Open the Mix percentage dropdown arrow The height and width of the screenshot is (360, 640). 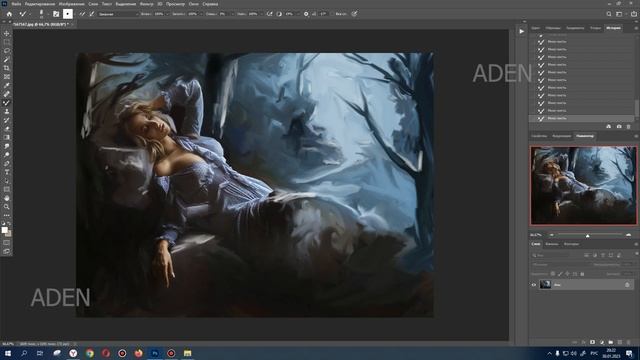click(232, 14)
